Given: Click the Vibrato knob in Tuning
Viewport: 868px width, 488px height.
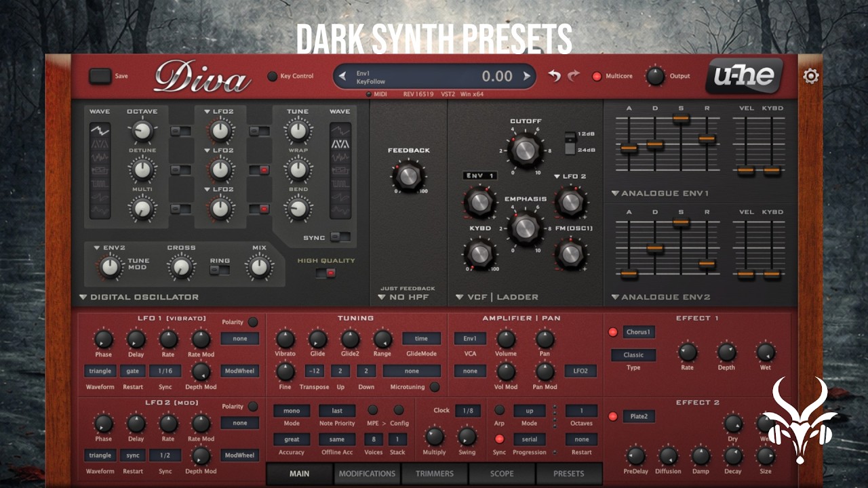Looking at the screenshot, I should (285, 340).
